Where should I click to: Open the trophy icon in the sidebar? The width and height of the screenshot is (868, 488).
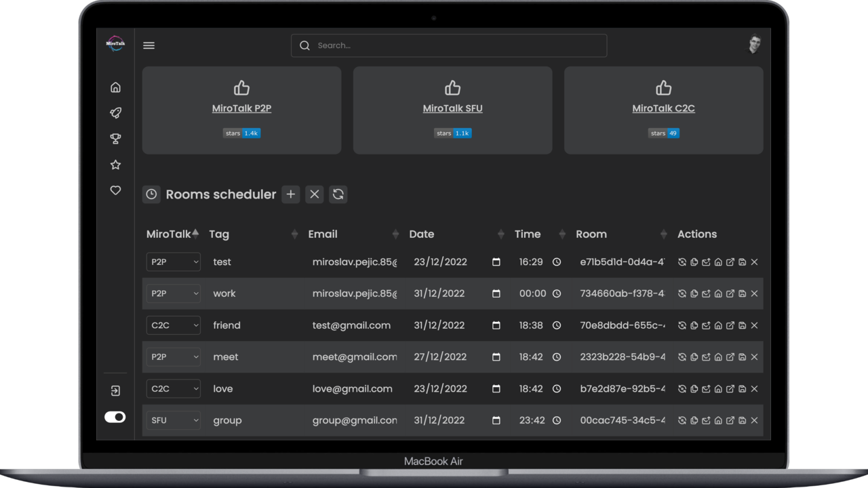coord(115,138)
